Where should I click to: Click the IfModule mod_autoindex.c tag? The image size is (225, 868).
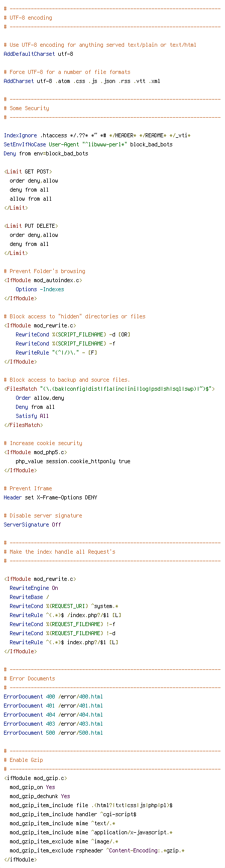(x=43, y=280)
